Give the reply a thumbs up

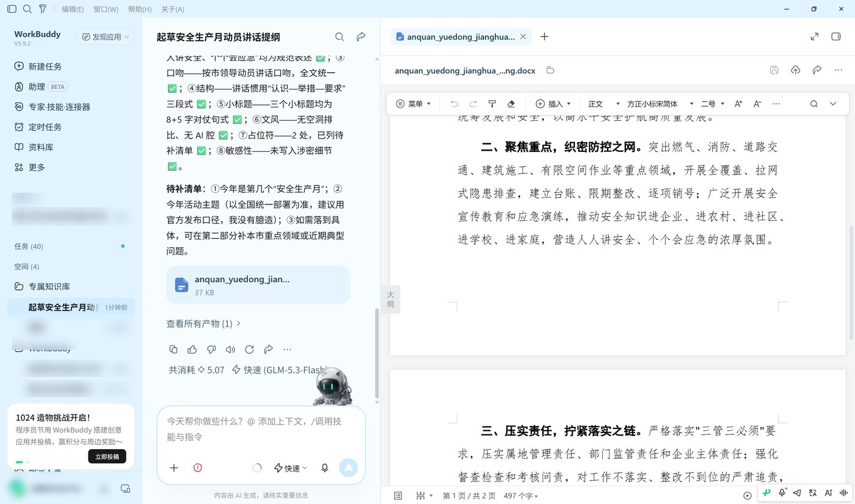192,350
